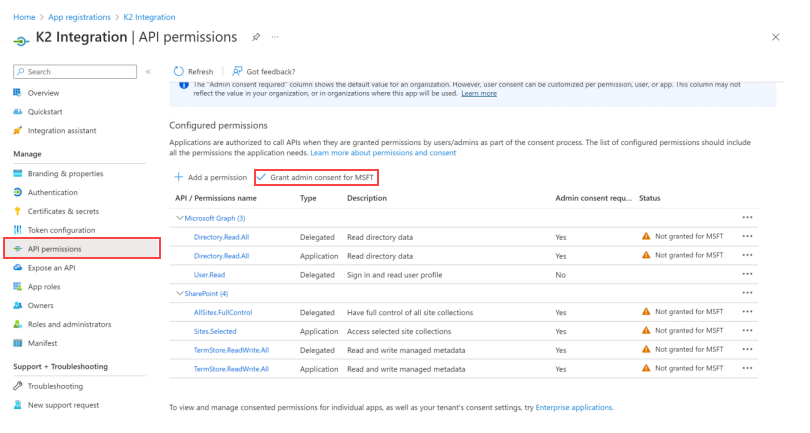810x433 pixels.
Task: Click the Manifest icon in the sidebar
Action: 18,343
